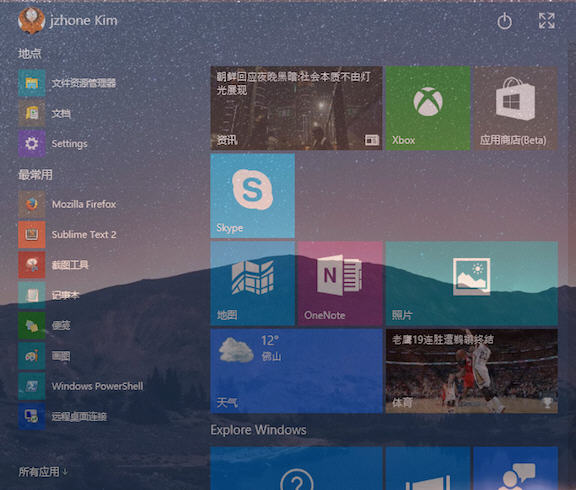
Task: Open the OneNote tile
Action: tap(340, 283)
